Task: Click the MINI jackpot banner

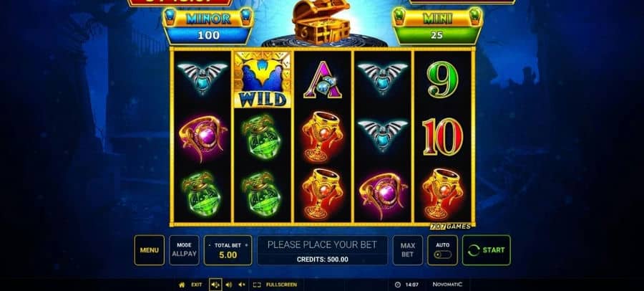Action: [x=437, y=26]
